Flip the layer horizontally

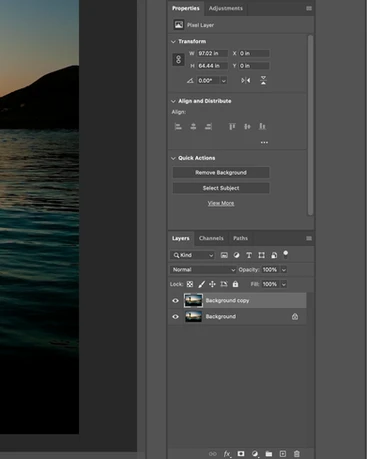(x=246, y=80)
